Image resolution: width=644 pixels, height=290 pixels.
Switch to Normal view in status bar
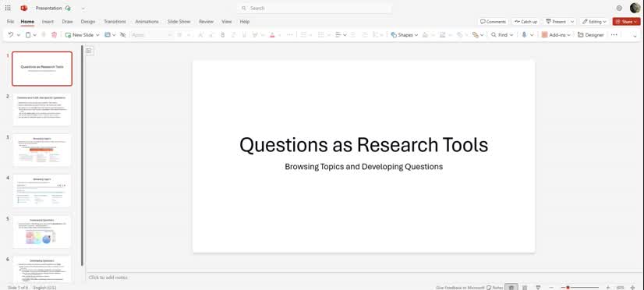tap(511, 288)
